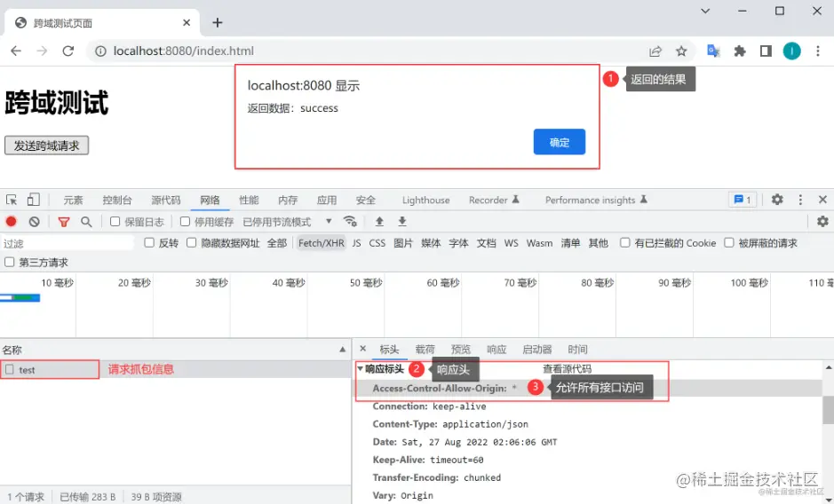
Task: Switch to the Lighthouse tab
Action: click(426, 200)
